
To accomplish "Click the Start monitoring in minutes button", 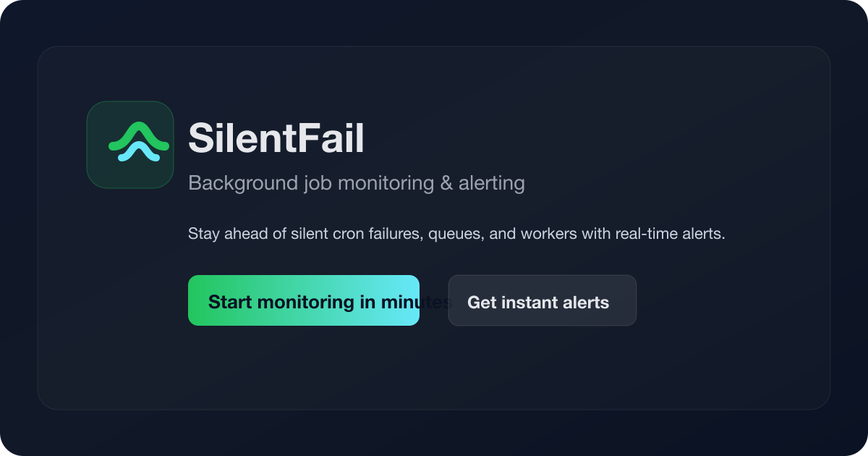I will click(x=304, y=300).
